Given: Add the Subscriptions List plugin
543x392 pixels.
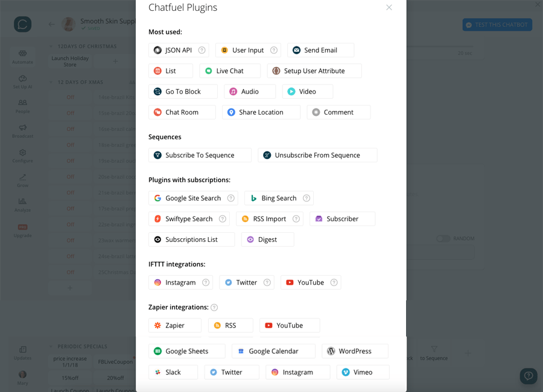Looking at the screenshot, I should pyautogui.click(x=191, y=239).
